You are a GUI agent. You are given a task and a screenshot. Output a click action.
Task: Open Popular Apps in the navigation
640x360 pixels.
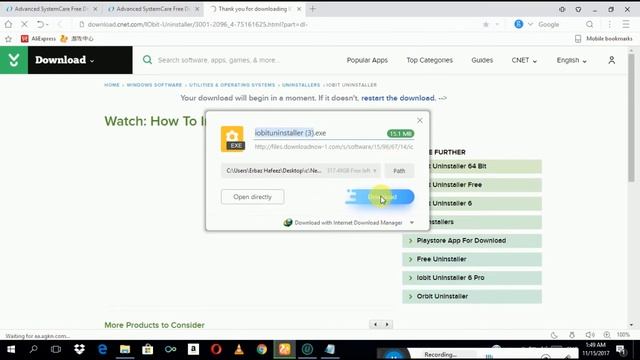click(x=367, y=60)
